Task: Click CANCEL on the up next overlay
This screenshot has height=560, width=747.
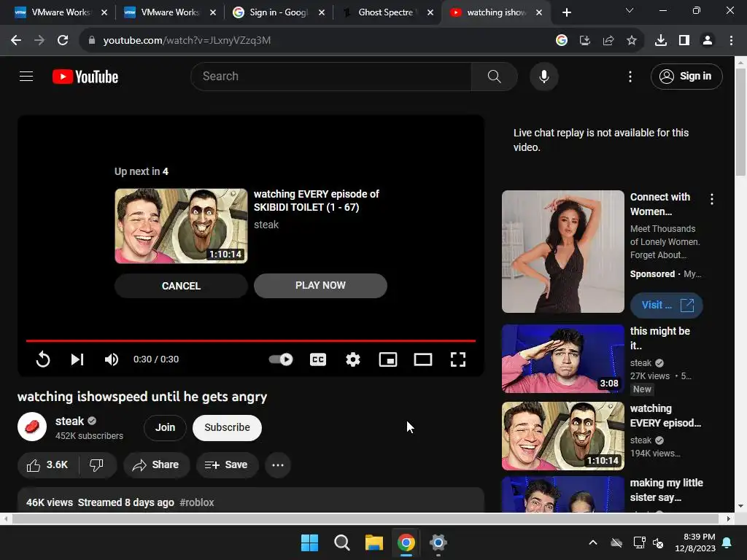Action: [181, 286]
